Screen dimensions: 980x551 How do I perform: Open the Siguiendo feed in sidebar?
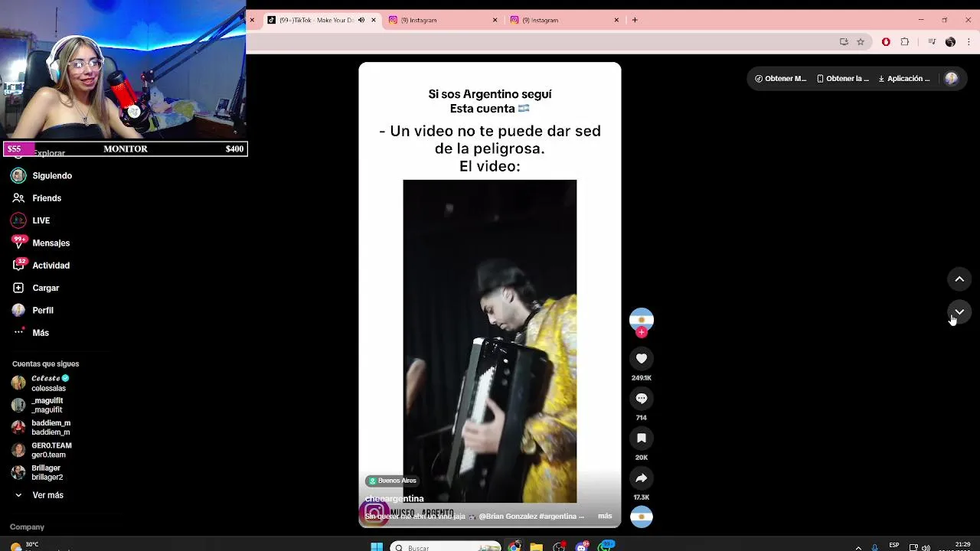click(x=54, y=175)
